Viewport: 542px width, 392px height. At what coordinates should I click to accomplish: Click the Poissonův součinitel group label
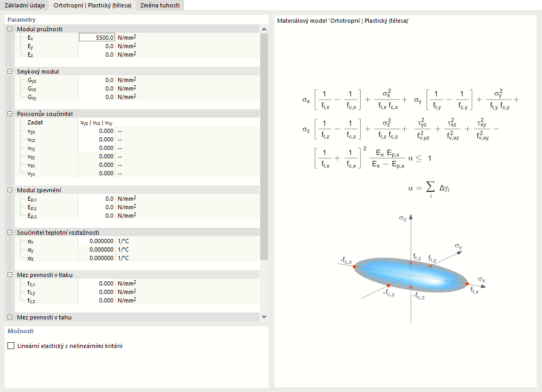click(45, 114)
